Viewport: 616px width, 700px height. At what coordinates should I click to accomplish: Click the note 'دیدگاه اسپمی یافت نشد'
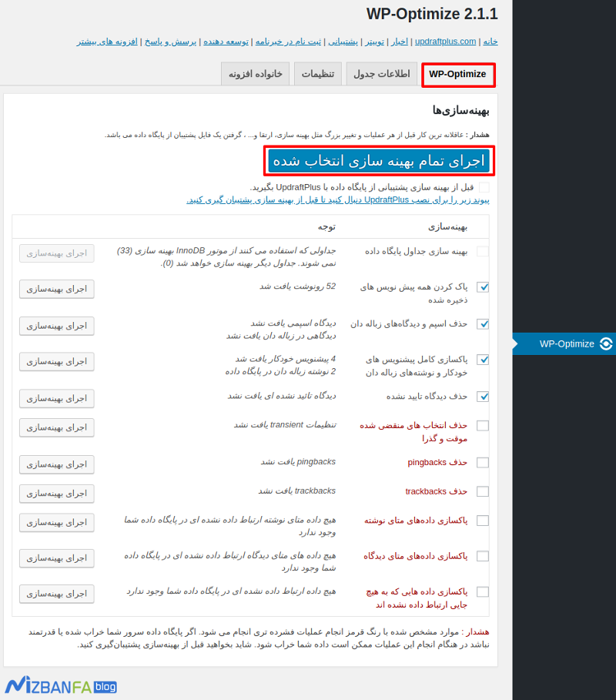tap(293, 323)
